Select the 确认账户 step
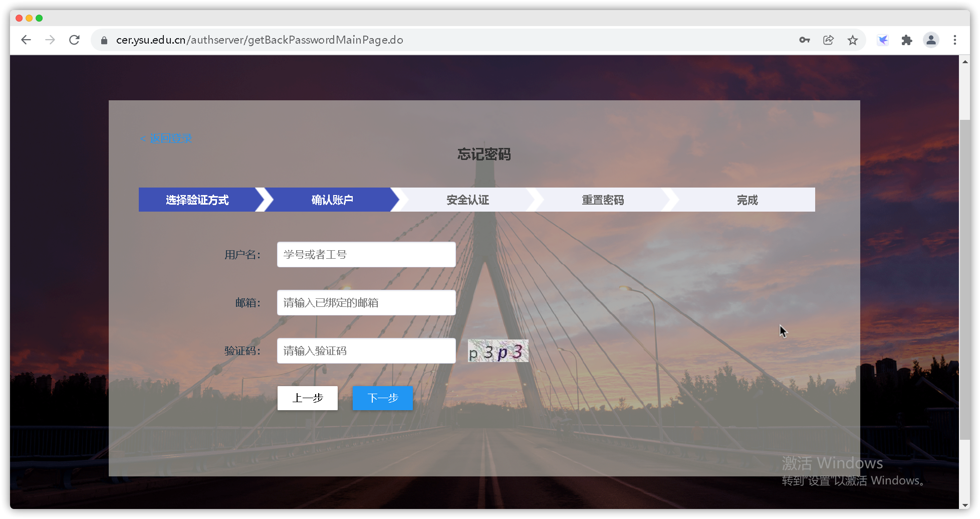 332,200
